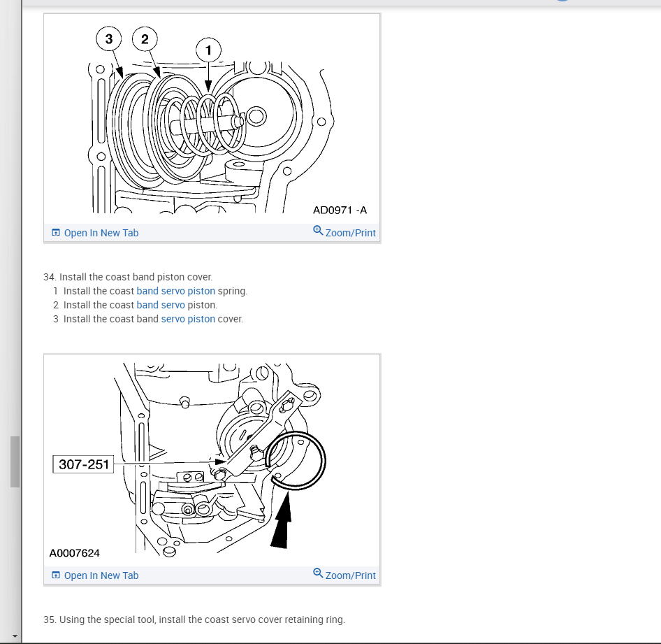This screenshot has width=661, height=644.
Task: Click the vertical scrollbar thumb
Action: (15, 461)
